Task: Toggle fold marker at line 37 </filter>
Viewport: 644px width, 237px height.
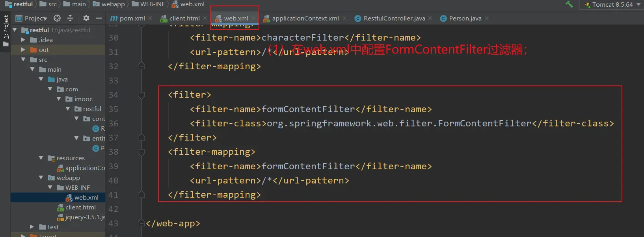Action: click(141, 137)
